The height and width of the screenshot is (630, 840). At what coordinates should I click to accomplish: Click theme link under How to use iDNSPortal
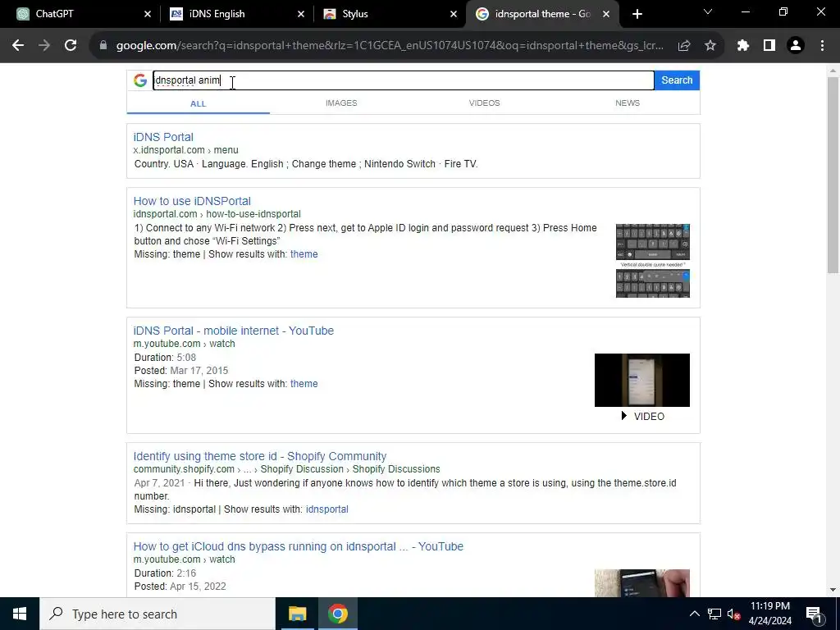click(304, 254)
